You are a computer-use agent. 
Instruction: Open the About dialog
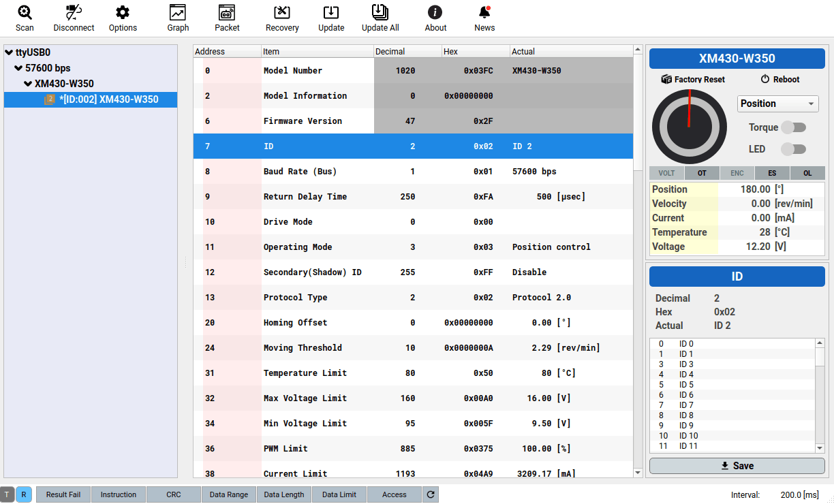pyautogui.click(x=435, y=18)
